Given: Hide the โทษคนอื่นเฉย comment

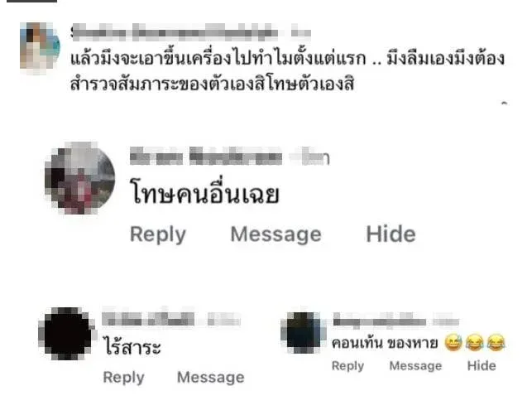Looking at the screenshot, I should 391,234.
